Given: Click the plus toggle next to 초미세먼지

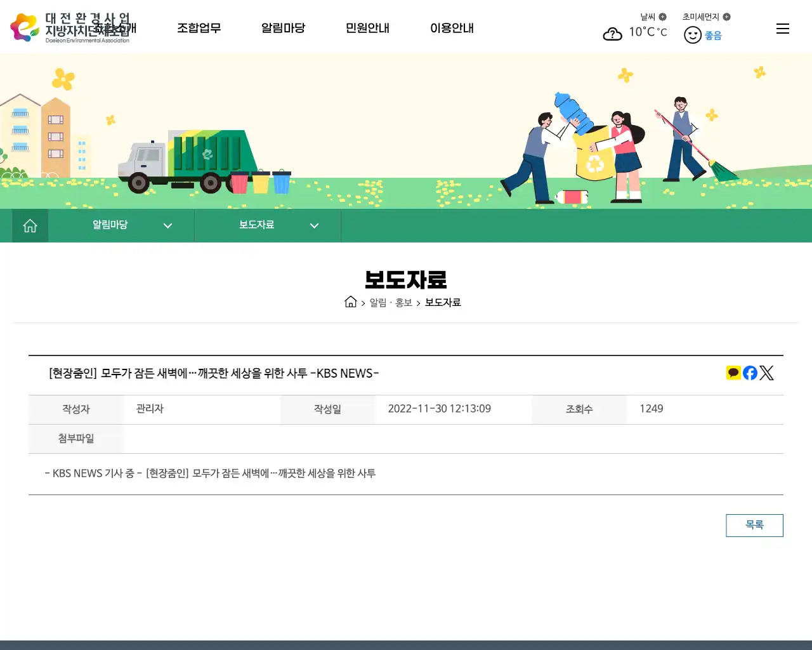Looking at the screenshot, I should coord(726,17).
